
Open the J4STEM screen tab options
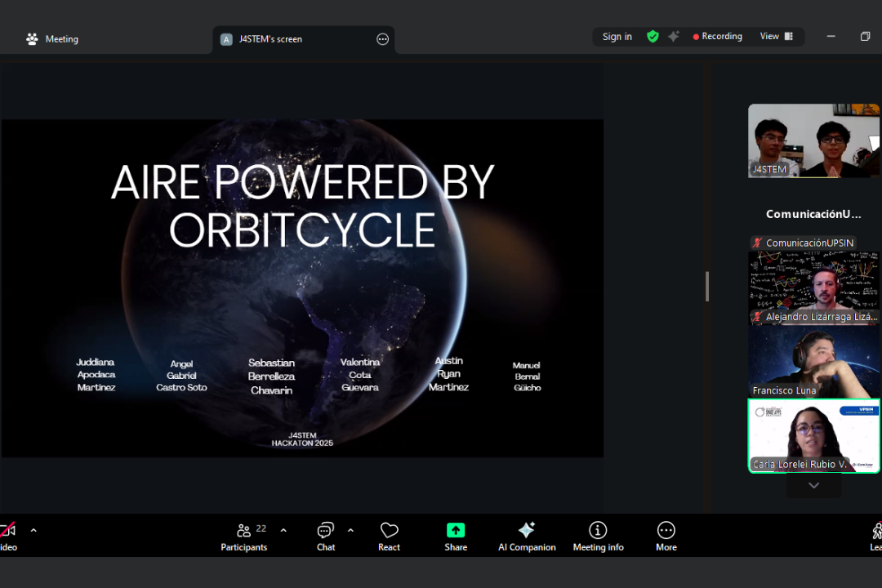click(x=382, y=39)
